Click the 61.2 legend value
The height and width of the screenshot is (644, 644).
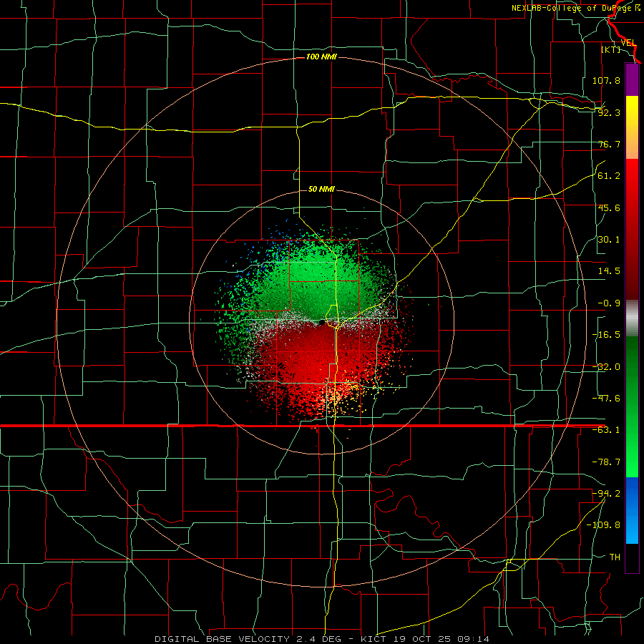click(x=609, y=176)
